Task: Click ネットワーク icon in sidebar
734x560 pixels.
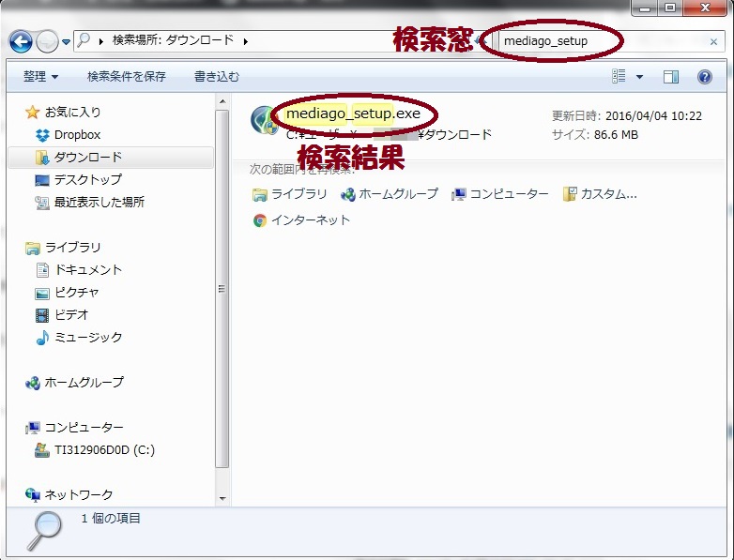Action: 32,495
